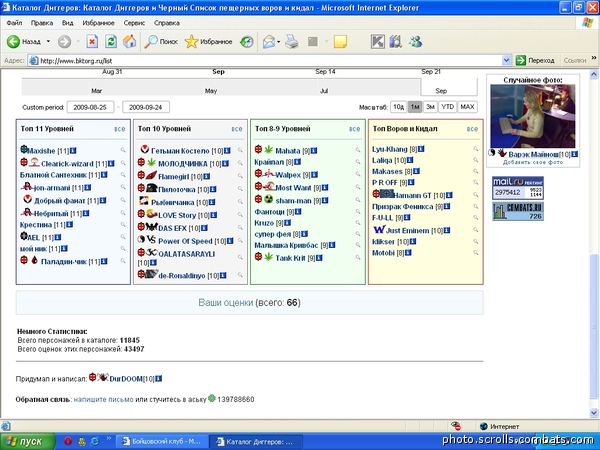Click the address bar URL field
This screenshot has height=450, width=600.
pyautogui.click(x=264, y=60)
